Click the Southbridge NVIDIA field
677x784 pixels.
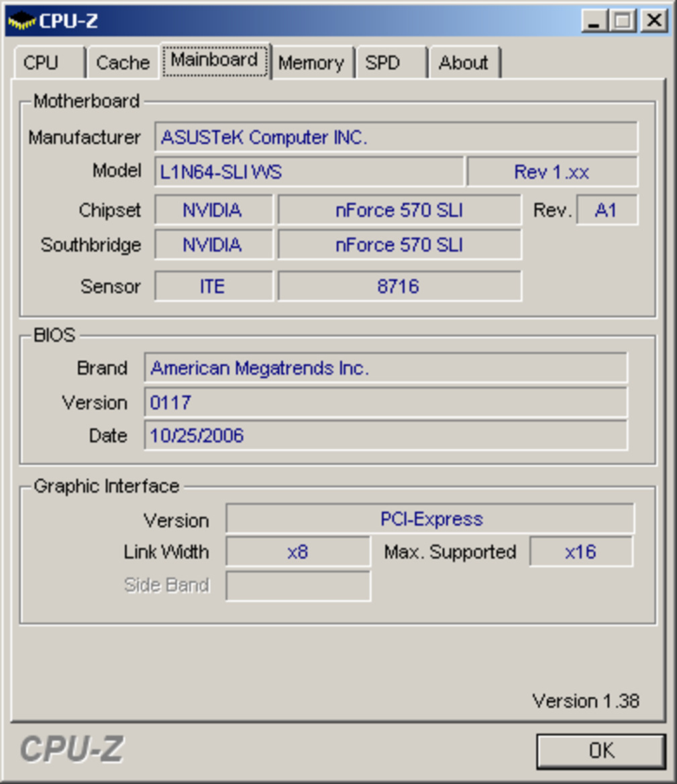coord(213,245)
